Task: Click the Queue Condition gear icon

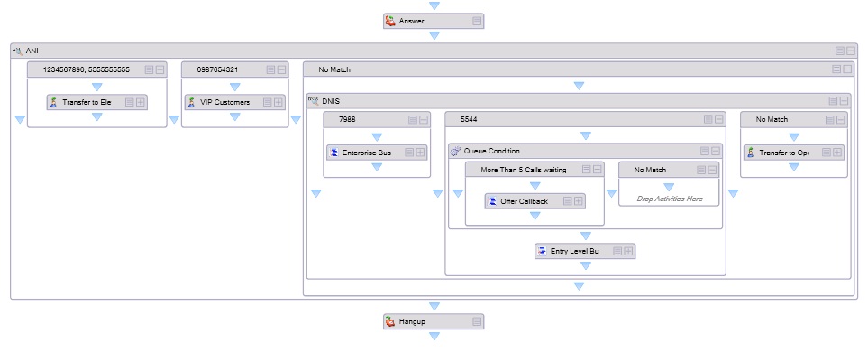Action: [x=455, y=151]
